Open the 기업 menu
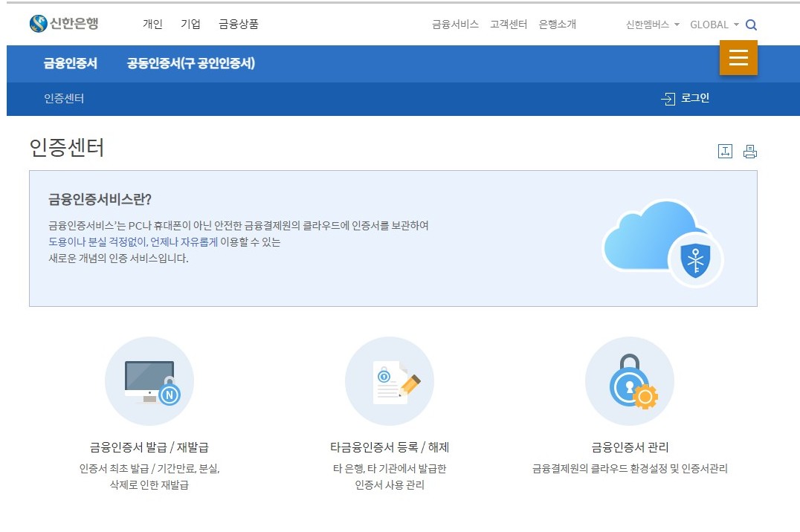800x532 pixels. click(x=190, y=24)
